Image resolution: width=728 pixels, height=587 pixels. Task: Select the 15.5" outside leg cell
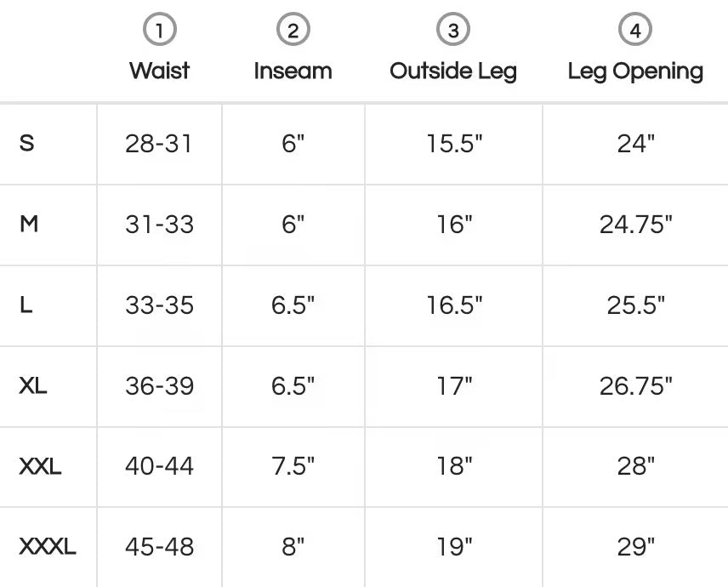click(454, 144)
